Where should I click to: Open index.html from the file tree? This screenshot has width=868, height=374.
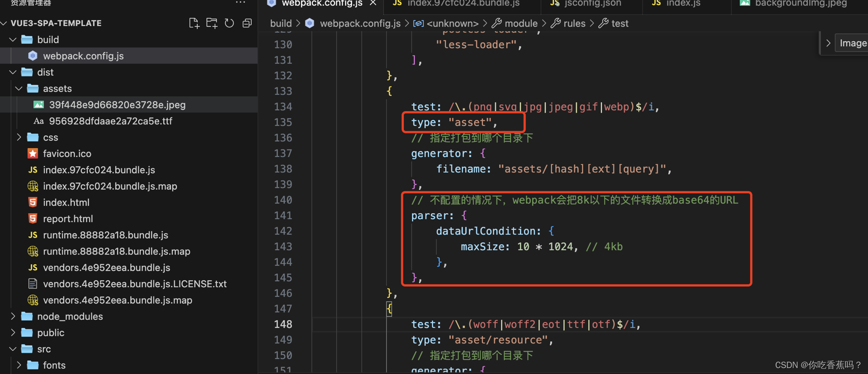pos(129,203)
